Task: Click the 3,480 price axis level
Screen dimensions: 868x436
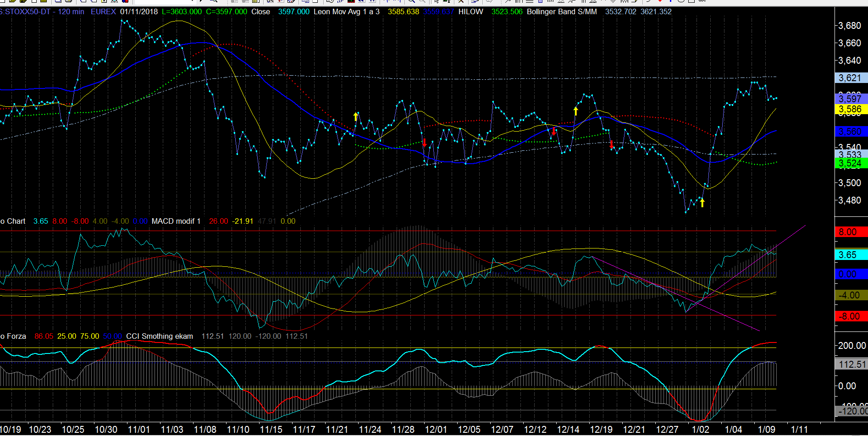Action: point(850,200)
